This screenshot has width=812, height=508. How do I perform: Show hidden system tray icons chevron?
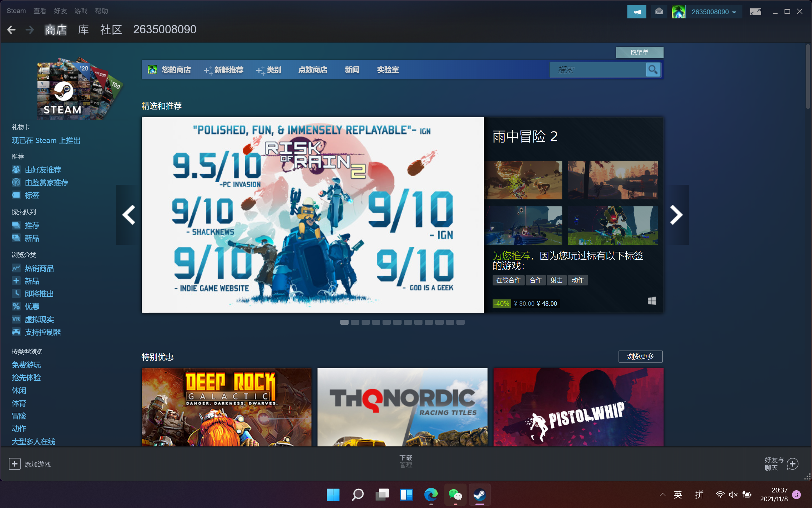(662, 495)
